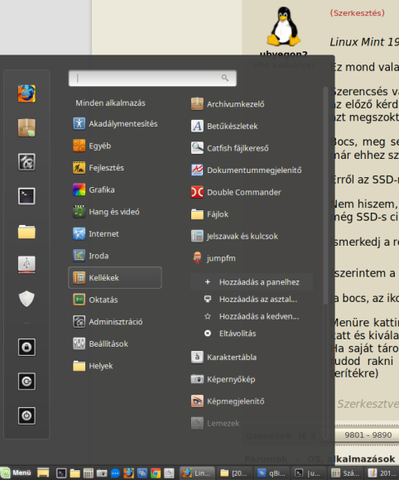Launch Firefox from the menu favorites sidebar
Viewport: 399px width, 480px height.
click(x=27, y=93)
